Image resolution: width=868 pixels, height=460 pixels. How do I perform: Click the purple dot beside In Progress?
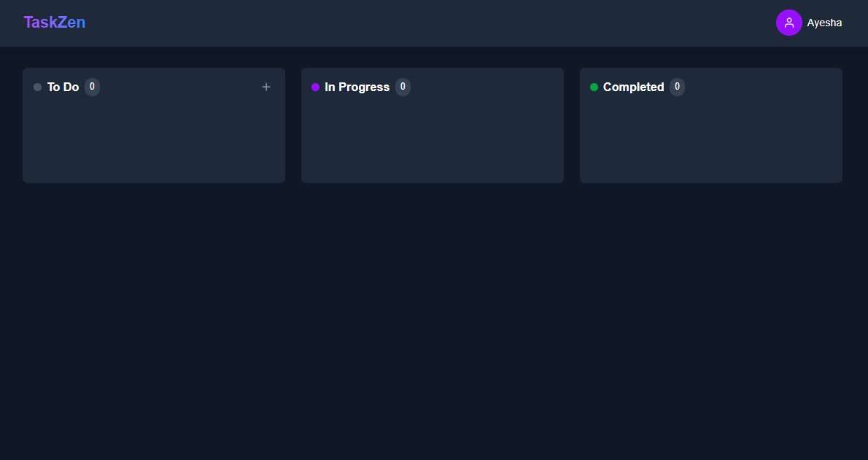(x=315, y=87)
